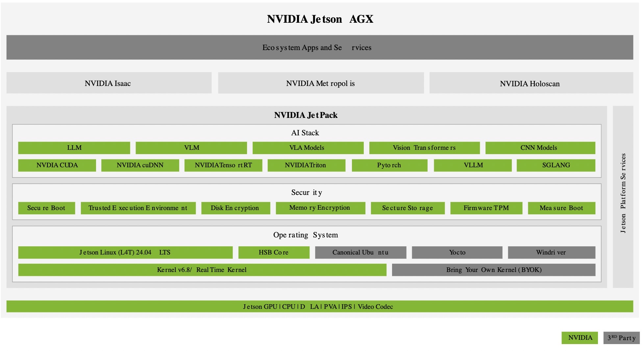
Task: Select the Jetson Linux (L4T) 24.04 LTS box
Action: pyautogui.click(x=125, y=253)
